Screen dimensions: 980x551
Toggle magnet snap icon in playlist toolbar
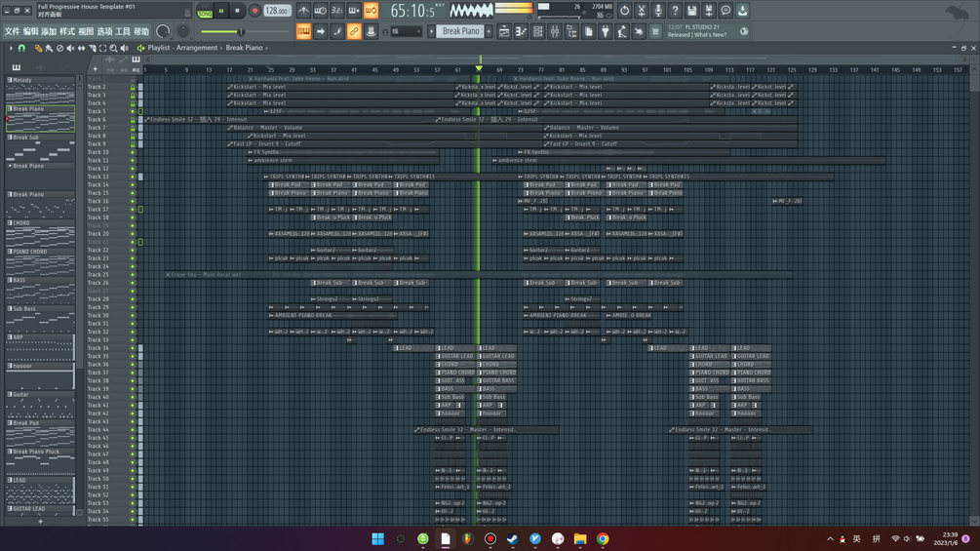[21, 48]
